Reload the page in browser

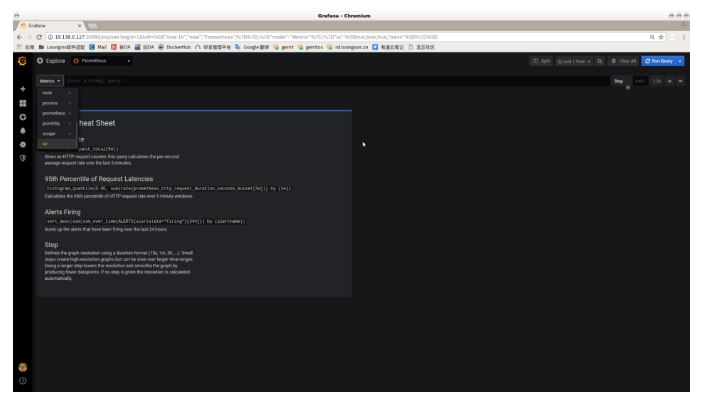click(39, 37)
